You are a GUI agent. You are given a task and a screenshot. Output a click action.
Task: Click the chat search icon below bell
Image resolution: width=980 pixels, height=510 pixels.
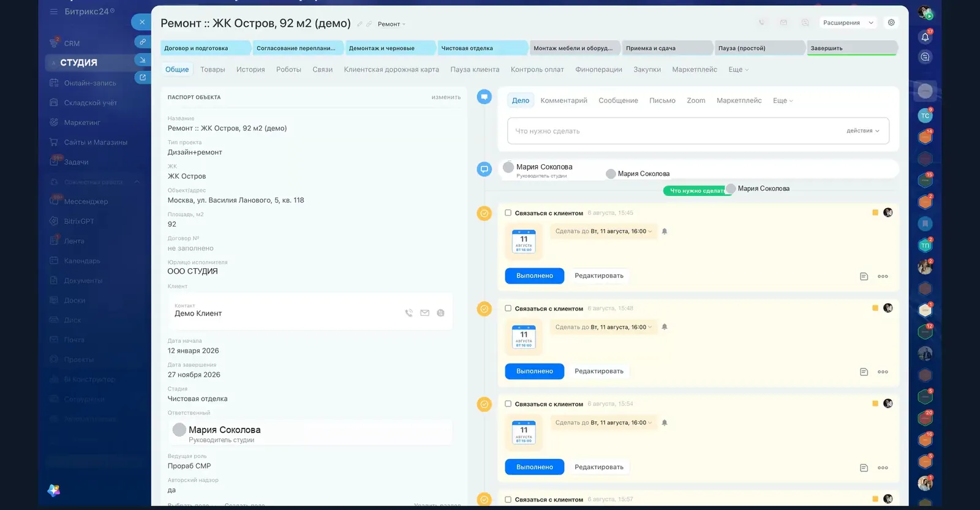click(925, 57)
